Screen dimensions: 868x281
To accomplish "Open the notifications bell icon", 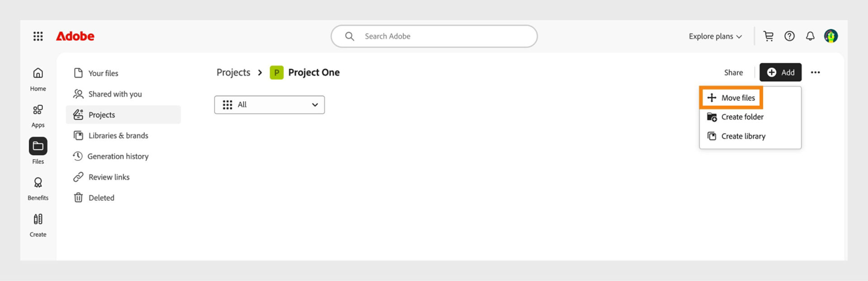I will (811, 36).
